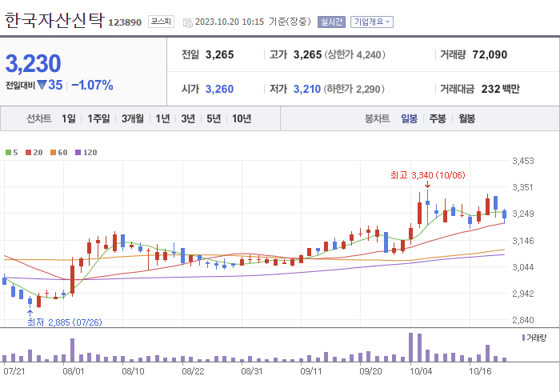Click the 08/22 date axis label

(x=194, y=371)
